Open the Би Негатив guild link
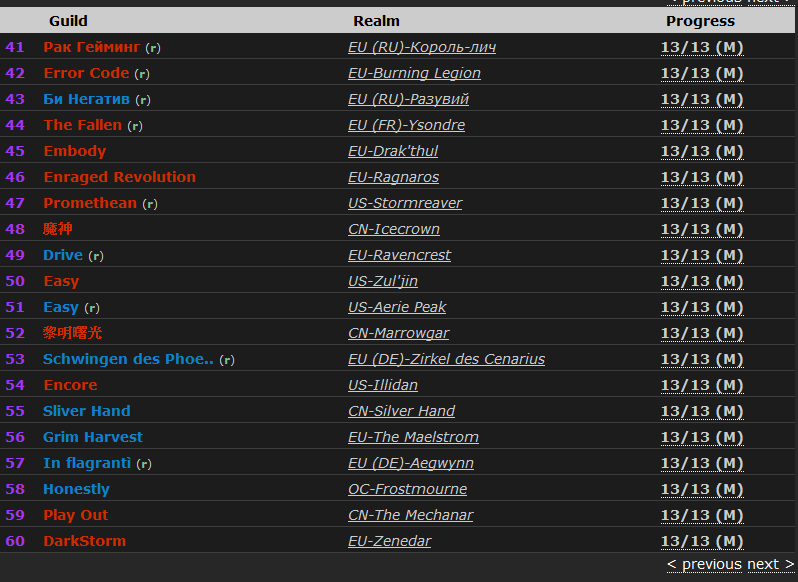This screenshot has height=582, width=798. pos(87,99)
